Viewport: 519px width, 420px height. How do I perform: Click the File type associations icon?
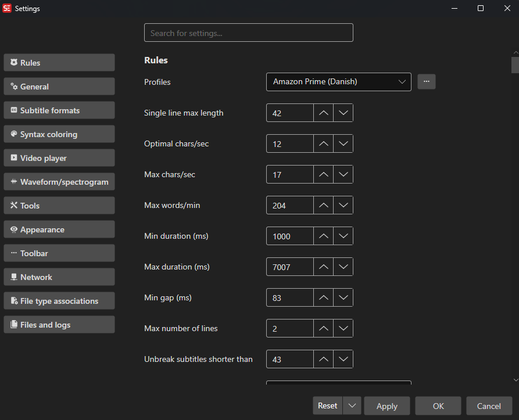pos(14,300)
